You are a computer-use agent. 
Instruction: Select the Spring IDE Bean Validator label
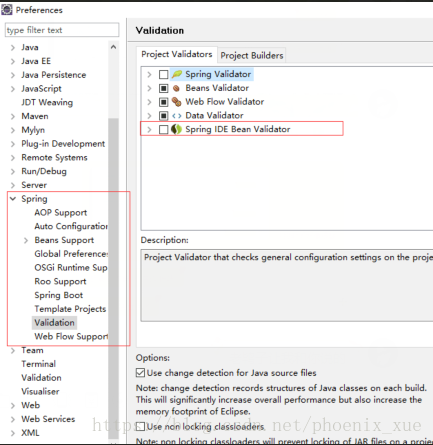point(238,129)
